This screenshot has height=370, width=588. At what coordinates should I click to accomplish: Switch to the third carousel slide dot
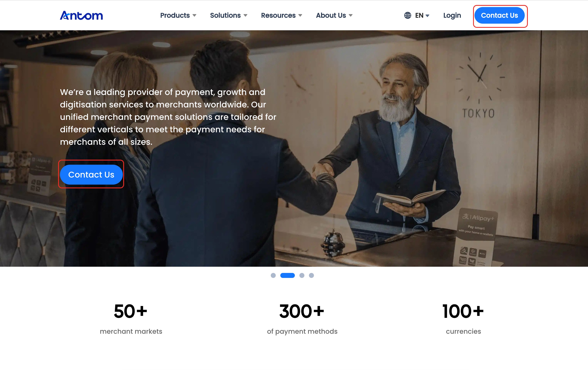click(302, 275)
